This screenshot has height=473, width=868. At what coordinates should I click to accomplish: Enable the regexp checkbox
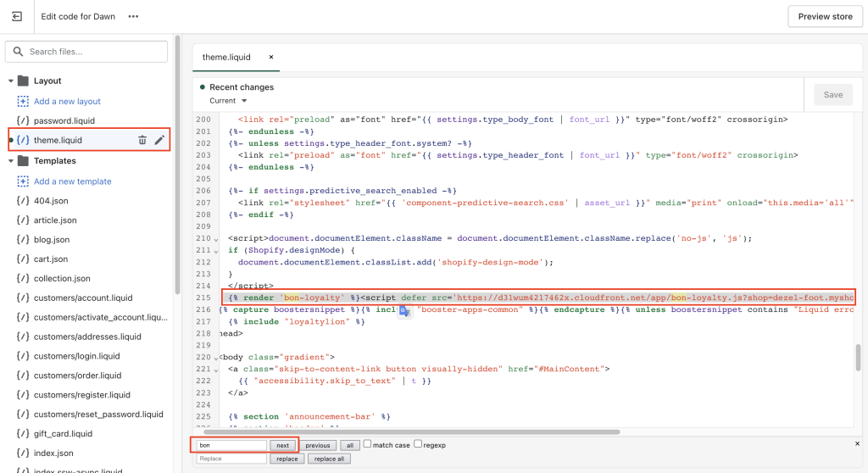coord(418,443)
